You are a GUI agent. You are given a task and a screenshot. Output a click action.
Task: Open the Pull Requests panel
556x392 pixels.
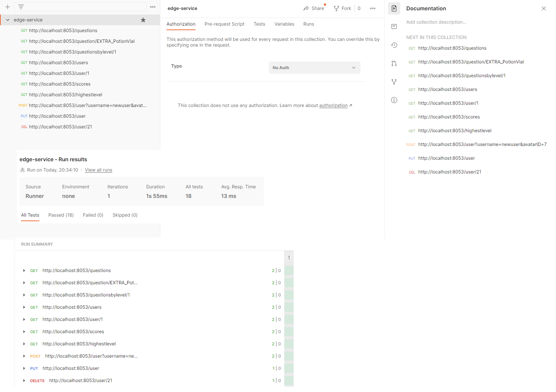394,63
